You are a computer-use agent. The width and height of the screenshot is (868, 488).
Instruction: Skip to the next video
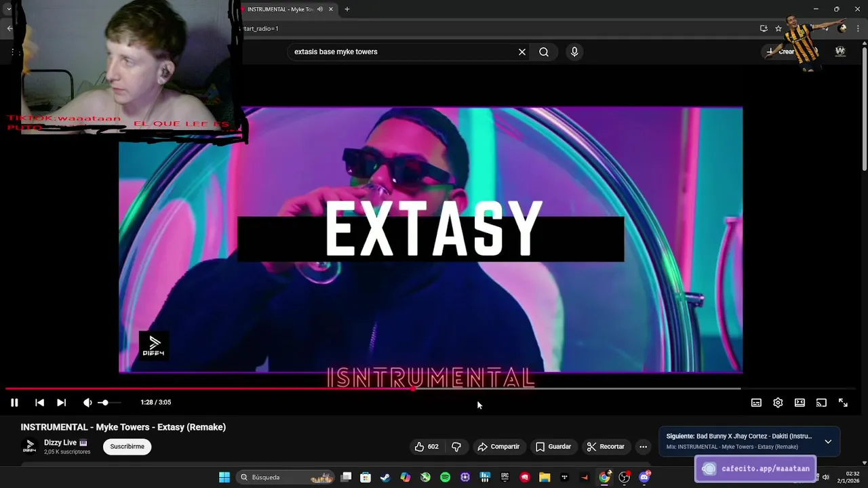[x=61, y=403]
